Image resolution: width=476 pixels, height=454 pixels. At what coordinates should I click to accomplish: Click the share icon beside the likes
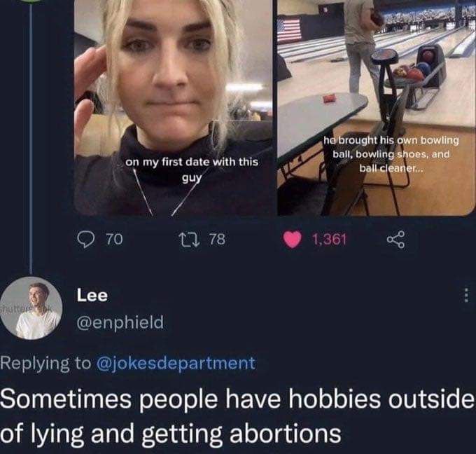click(x=396, y=240)
